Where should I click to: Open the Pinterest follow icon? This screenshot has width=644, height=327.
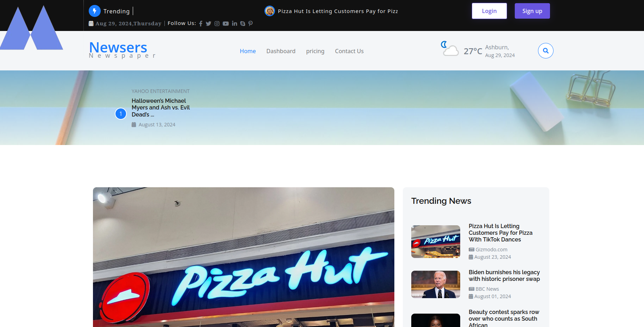tap(250, 24)
